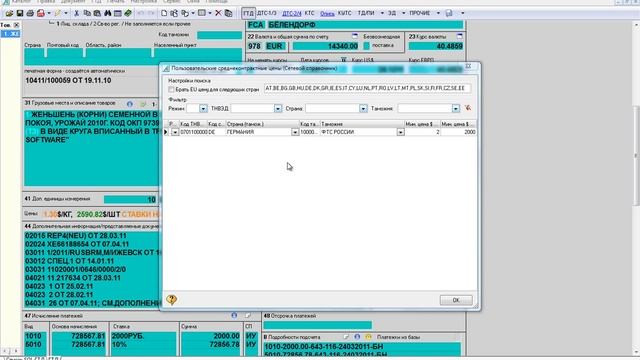Open calendar icon in field 22 header
This screenshot has height=360, width=640.
click(x=355, y=36)
